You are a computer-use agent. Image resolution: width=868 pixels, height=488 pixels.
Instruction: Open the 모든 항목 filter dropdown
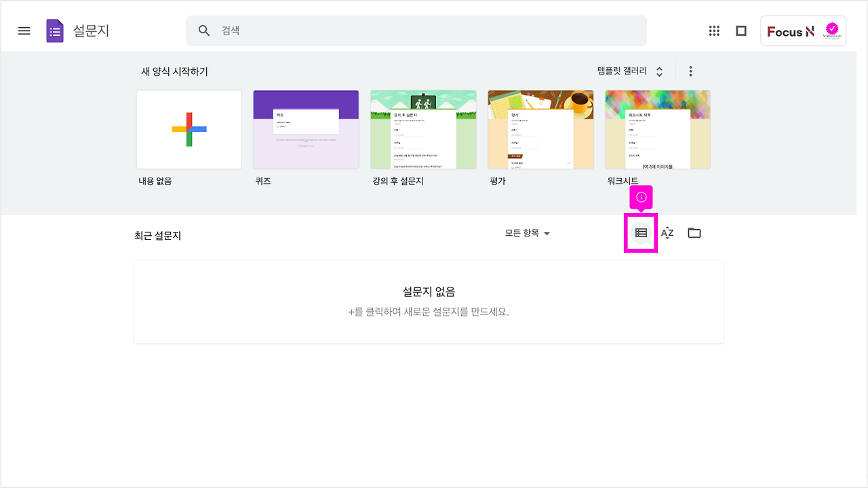528,232
